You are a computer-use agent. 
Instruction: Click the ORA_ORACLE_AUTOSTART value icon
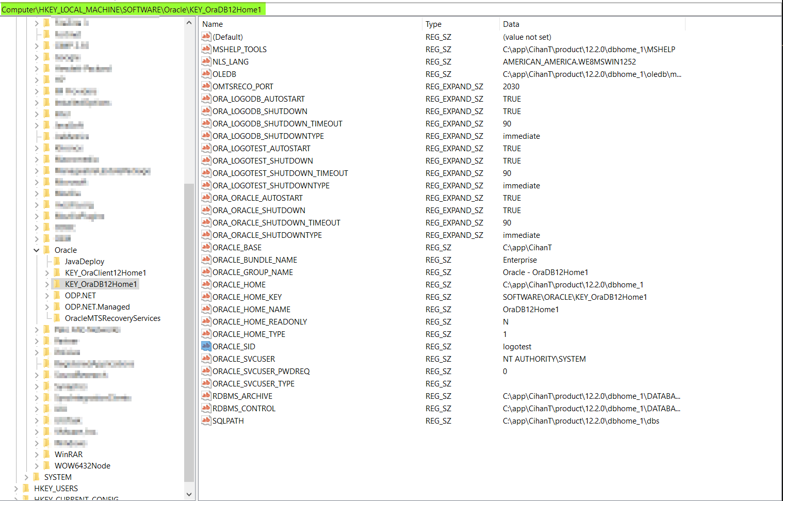[206, 198]
